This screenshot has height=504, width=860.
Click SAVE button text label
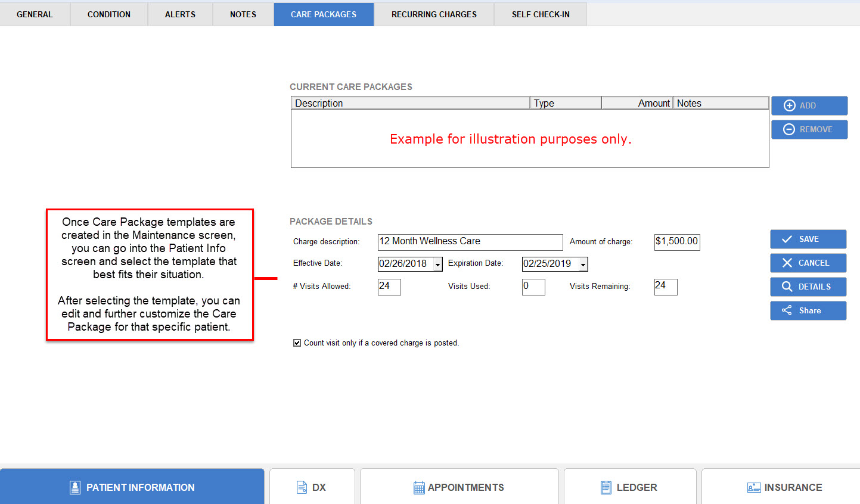809,239
